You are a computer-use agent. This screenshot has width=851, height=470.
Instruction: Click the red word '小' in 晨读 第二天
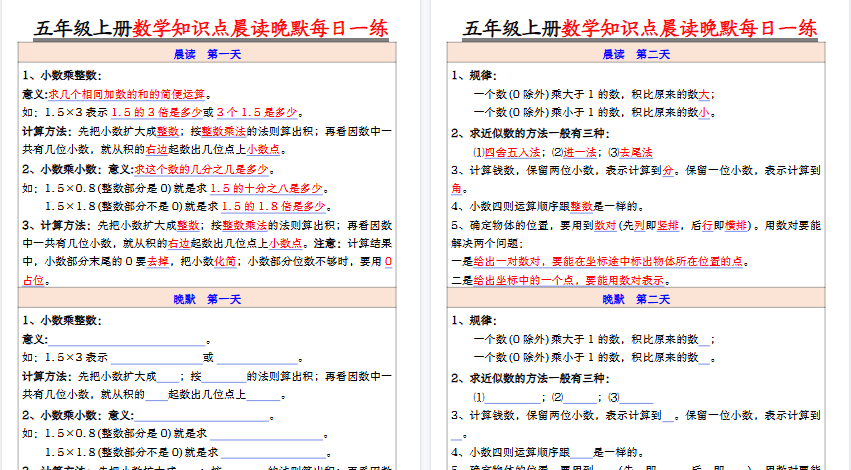point(704,112)
